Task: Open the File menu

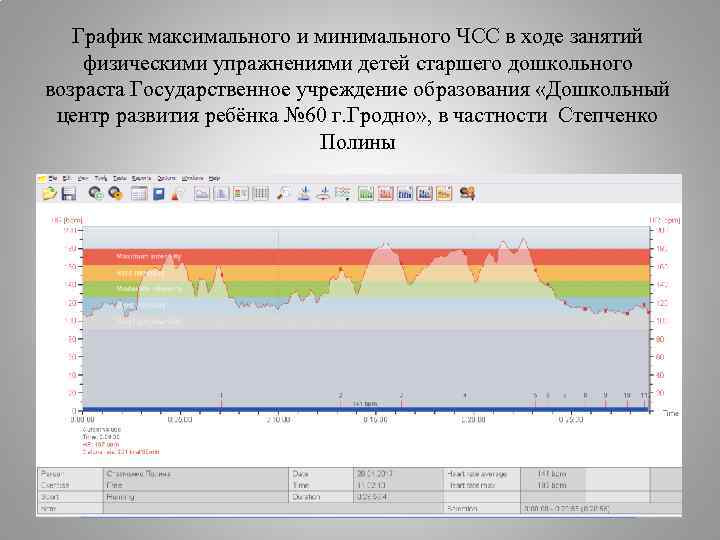Action: click(52, 178)
